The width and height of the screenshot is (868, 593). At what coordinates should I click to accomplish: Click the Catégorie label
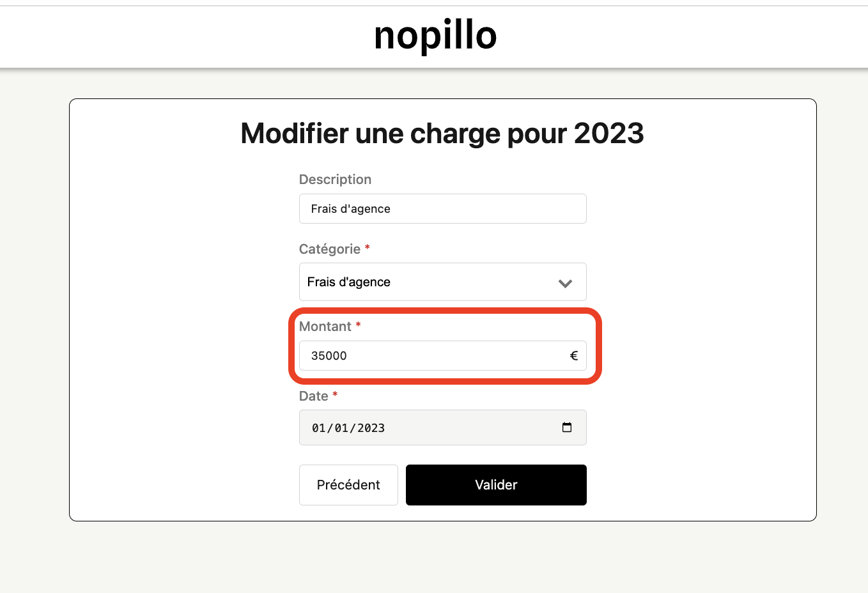point(330,249)
